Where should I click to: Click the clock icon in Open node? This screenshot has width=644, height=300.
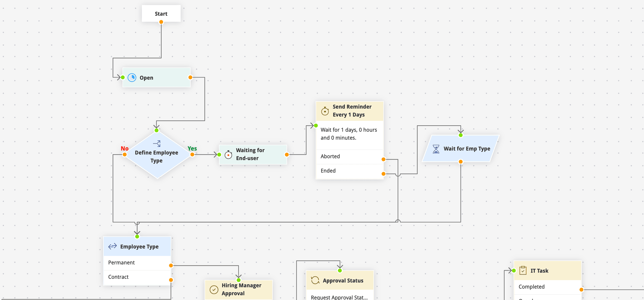[132, 78]
